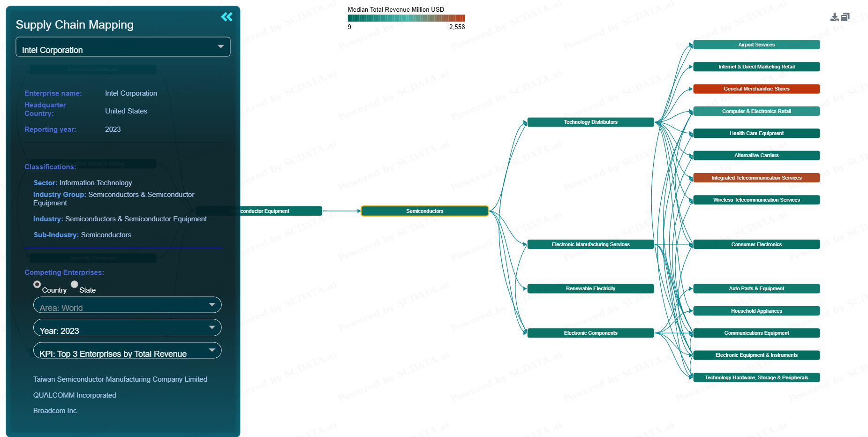This screenshot has width=868, height=437.
Task: Click the Competing Enterprises heading
Action: click(x=64, y=272)
